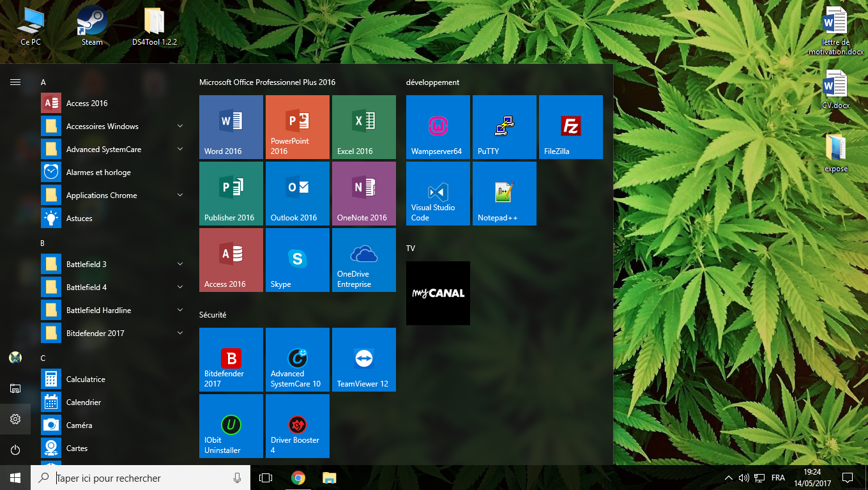Open Access 2016 in app list
This screenshot has width=868, height=490.
pyautogui.click(x=112, y=103)
